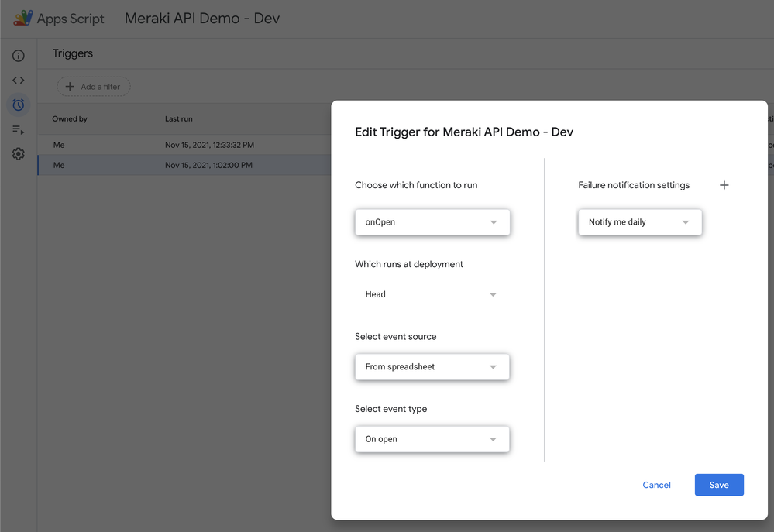This screenshot has height=532, width=774.
Task: Click the Select event source label
Action: [395, 337]
